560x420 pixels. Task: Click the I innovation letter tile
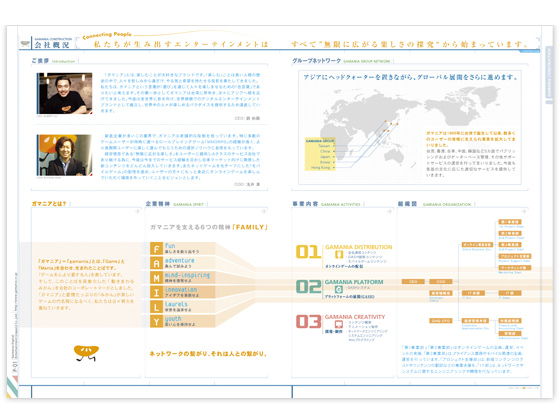[156, 292]
